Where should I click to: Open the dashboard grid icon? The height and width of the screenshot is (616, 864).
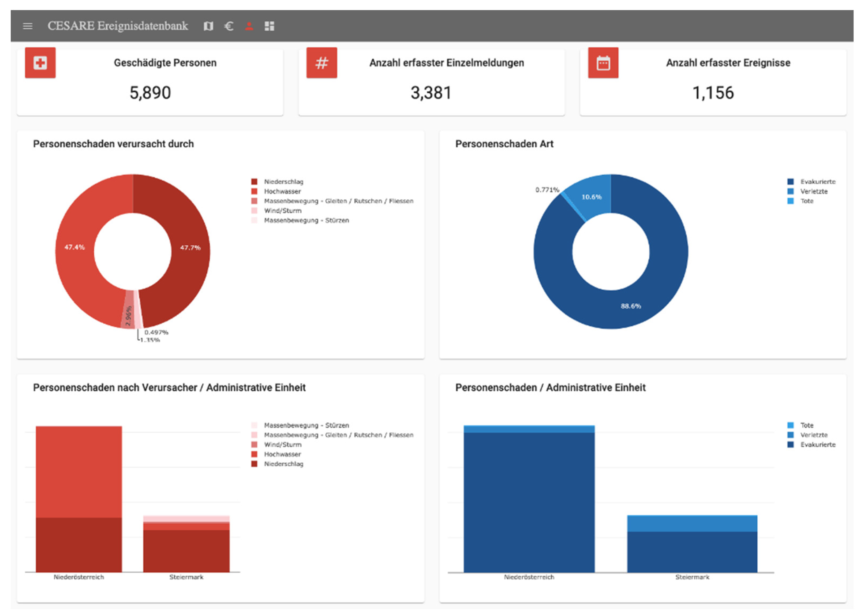pos(269,26)
